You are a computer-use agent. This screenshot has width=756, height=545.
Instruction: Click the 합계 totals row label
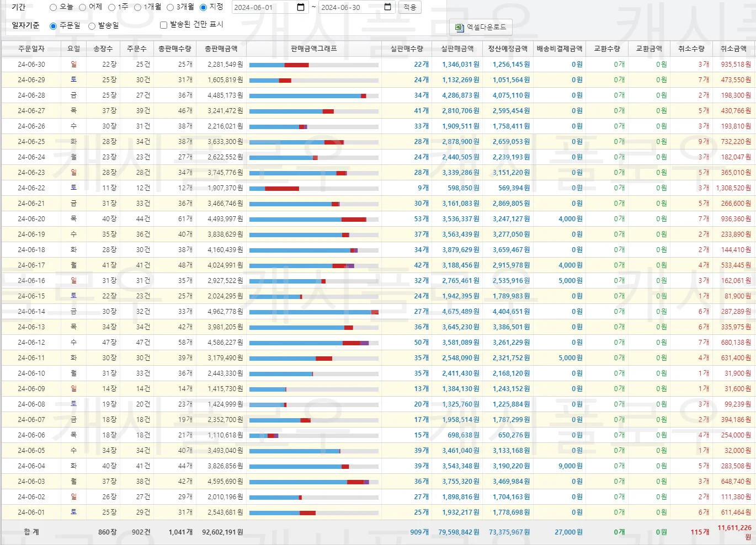31,532
